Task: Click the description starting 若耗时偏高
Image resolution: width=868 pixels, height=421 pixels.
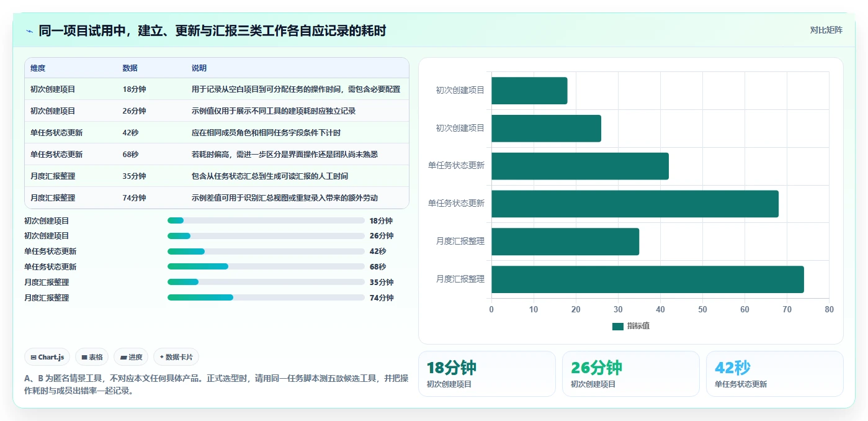Action: [285, 155]
